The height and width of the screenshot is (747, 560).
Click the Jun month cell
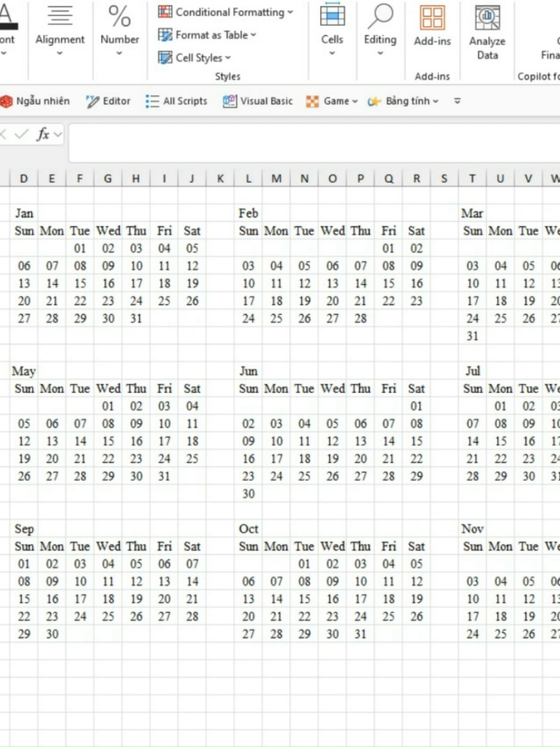coord(248,371)
